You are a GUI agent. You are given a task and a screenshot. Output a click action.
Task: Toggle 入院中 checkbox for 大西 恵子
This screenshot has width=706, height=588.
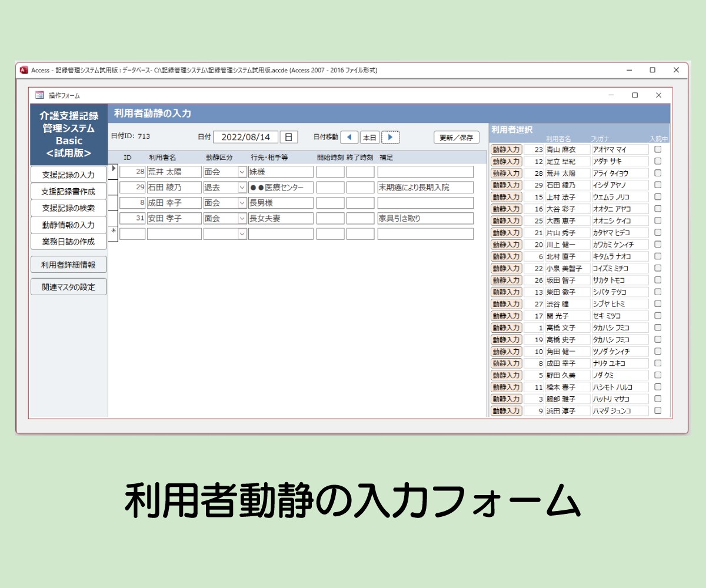click(x=658, y=220)
